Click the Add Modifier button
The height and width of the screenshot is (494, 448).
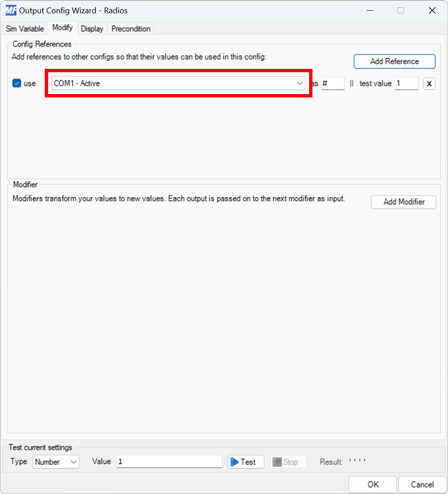[x=403, y=202]
